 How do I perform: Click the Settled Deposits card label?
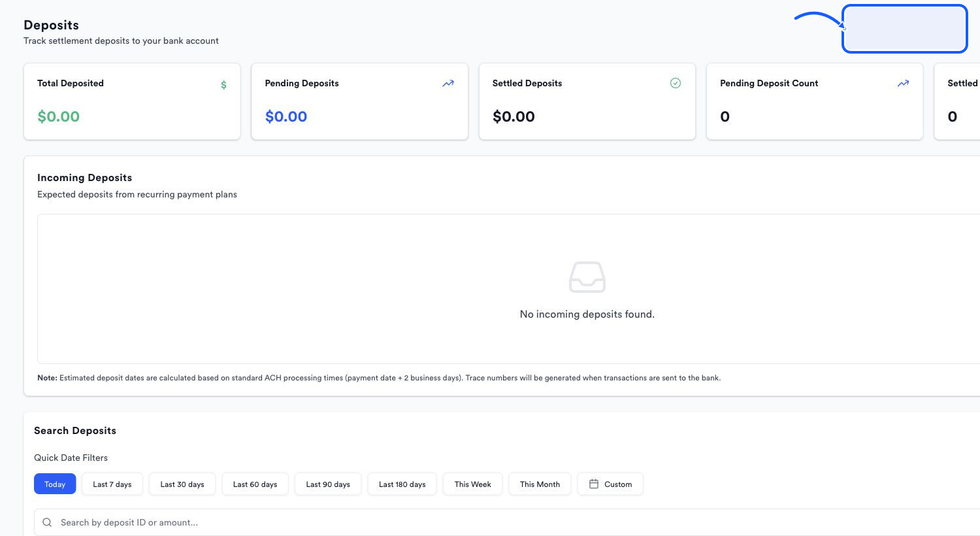point(527,83)
